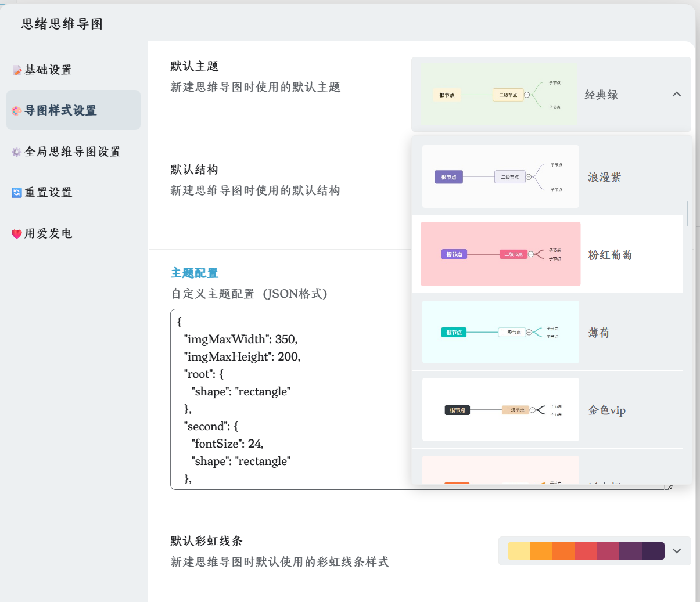The height and width of the screenshot is (602, 700).
Task: Open the 基础设置 tab
Action: click(x=48, y=70)
